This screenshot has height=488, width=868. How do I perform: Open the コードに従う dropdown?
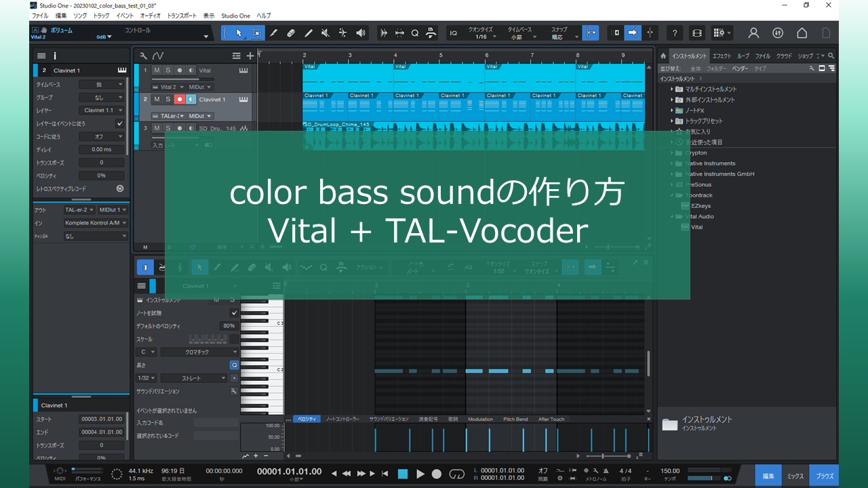(102, 136)
